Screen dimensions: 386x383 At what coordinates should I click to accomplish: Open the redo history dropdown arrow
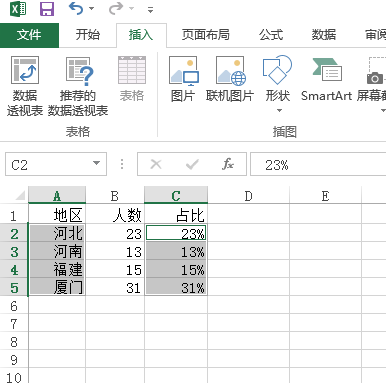(131, 9)
